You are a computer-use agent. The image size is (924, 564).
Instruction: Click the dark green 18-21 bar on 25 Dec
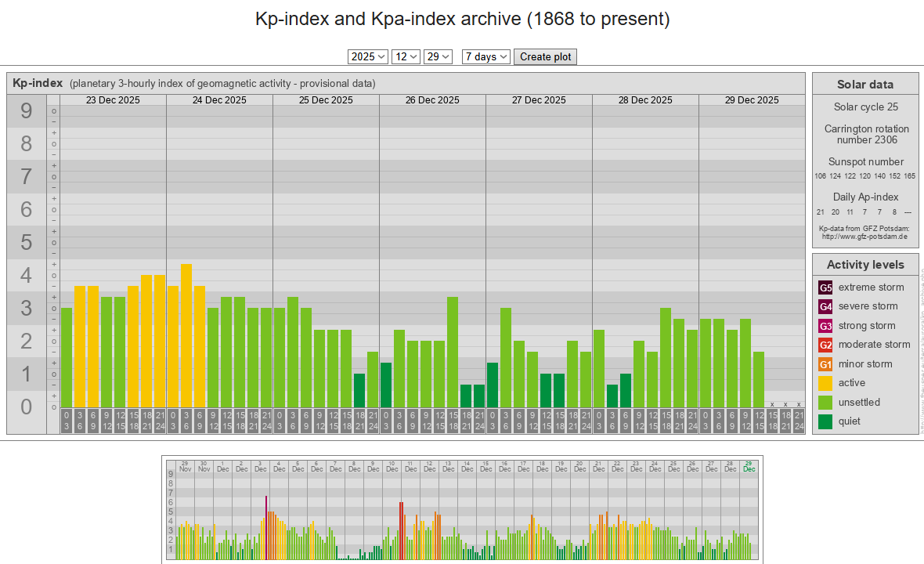click(x=359, y=391)
